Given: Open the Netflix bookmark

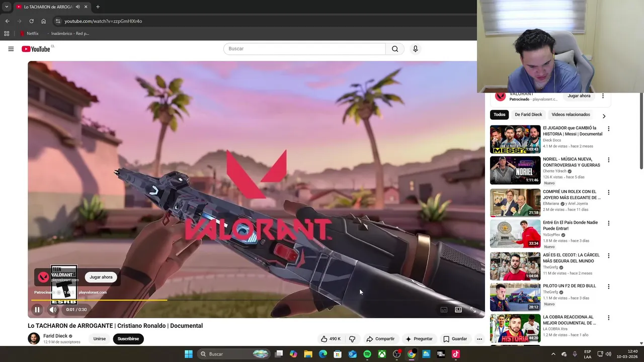Looking at the screenshot, I should pos(29,34).
